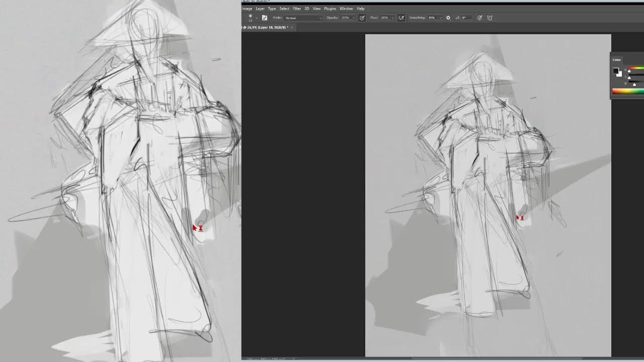644x362 pixels.
Task: Select the Color panel tab
Action: coord(617,60)
